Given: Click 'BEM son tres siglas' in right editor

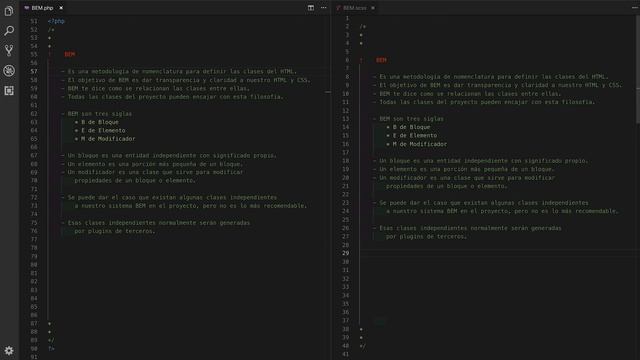Looking at the screenshot, I should [x=411, y=119].
